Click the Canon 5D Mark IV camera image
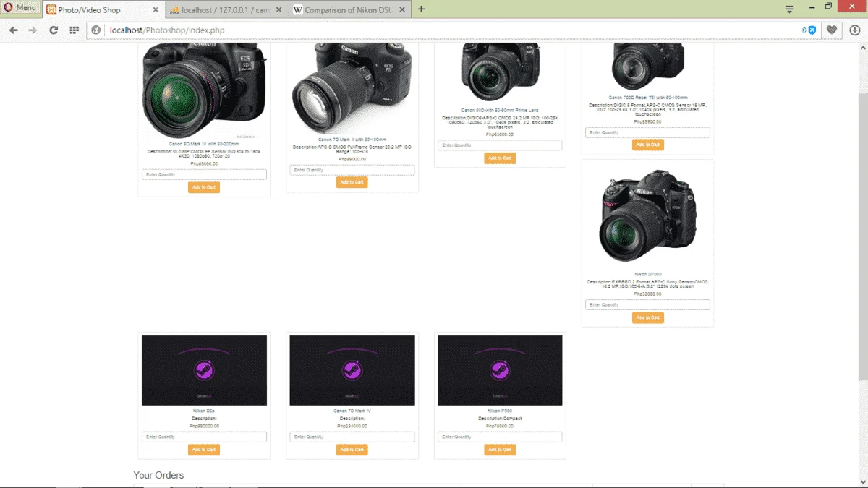The width and height of the screenshot is (868, 488). [x=204, y=90]
